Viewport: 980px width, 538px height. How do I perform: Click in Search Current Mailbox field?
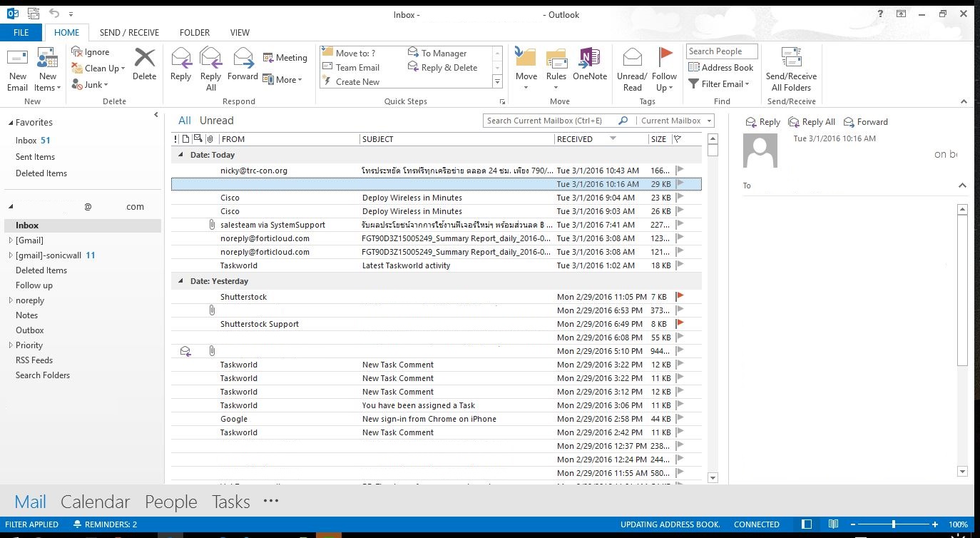tap(551, 121)
